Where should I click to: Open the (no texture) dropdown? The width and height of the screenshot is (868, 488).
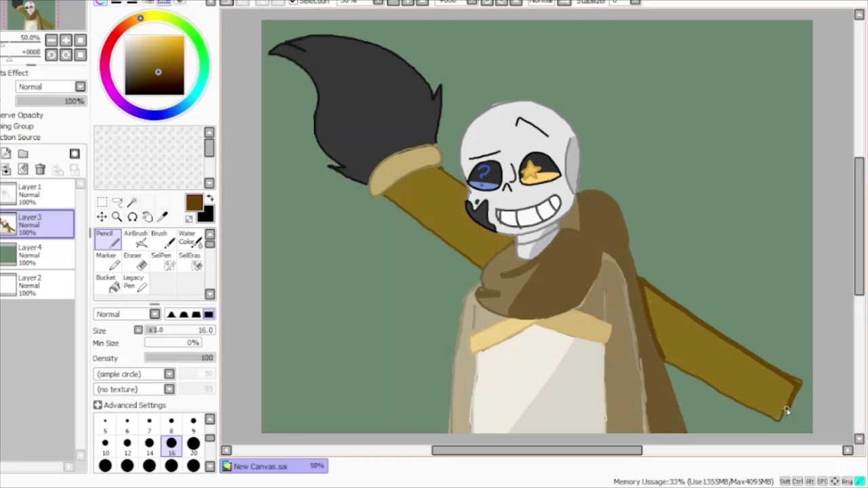coord(135,389)
